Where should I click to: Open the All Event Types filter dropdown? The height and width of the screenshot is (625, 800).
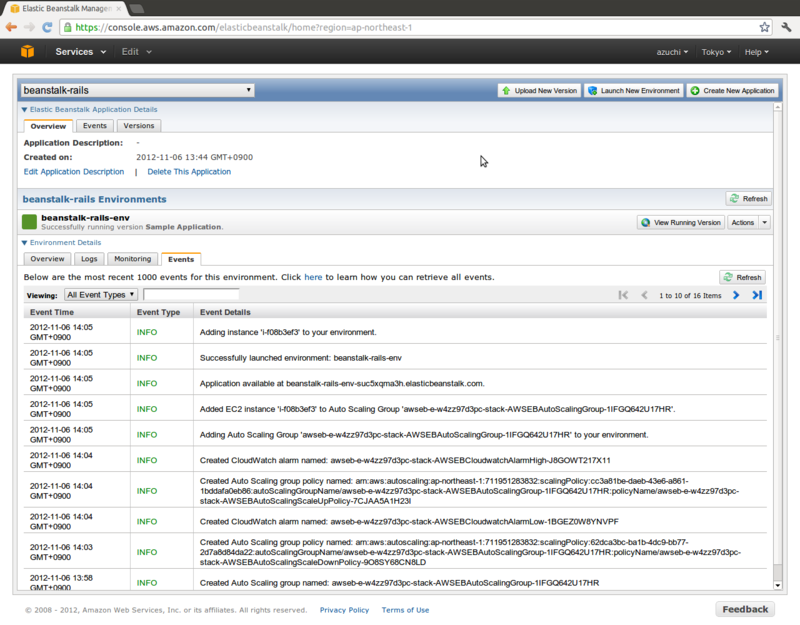coord(101,294)
